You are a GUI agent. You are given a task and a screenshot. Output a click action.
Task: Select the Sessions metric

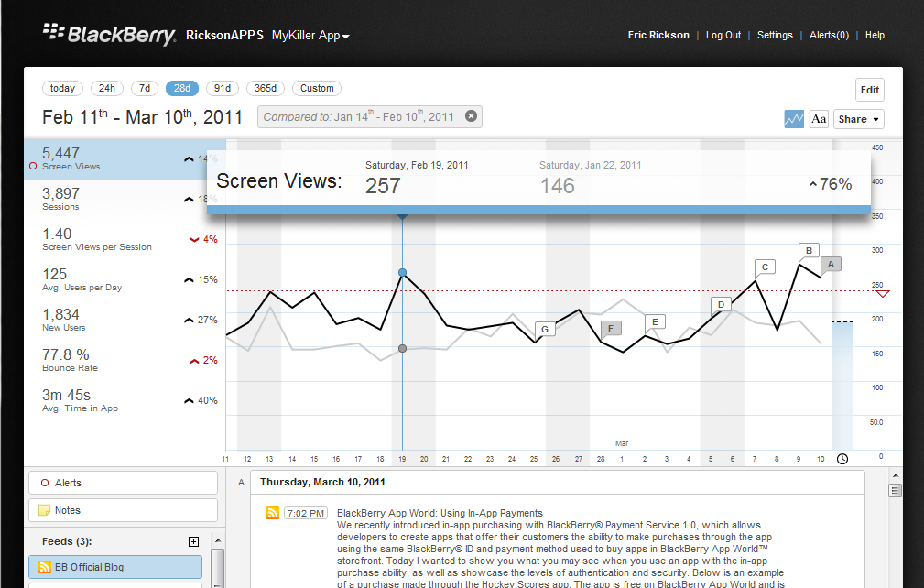[x=125, y=199]
